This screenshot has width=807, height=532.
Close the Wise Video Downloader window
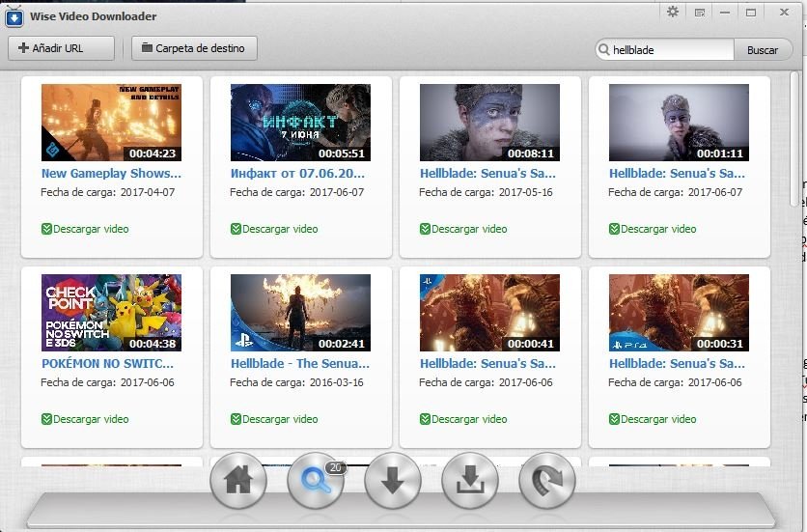pos(784,12)
